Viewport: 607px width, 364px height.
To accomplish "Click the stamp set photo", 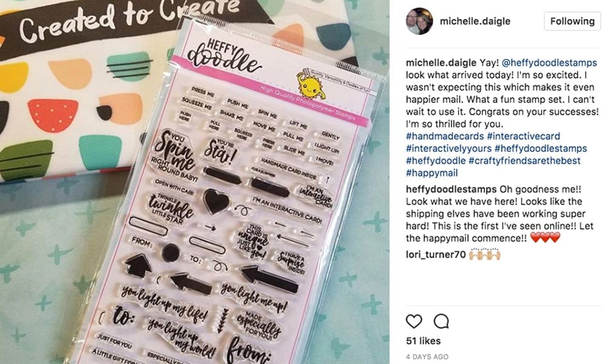I will [x=195, y=182].
